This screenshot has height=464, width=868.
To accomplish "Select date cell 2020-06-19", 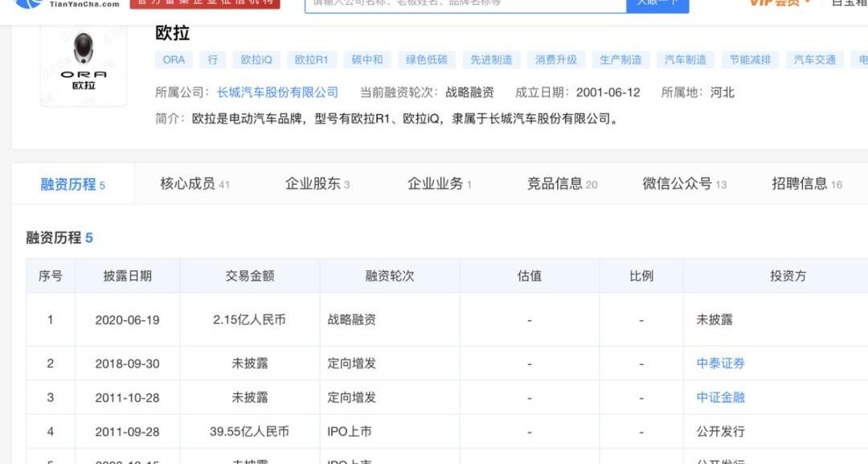I will pos(127,320).
